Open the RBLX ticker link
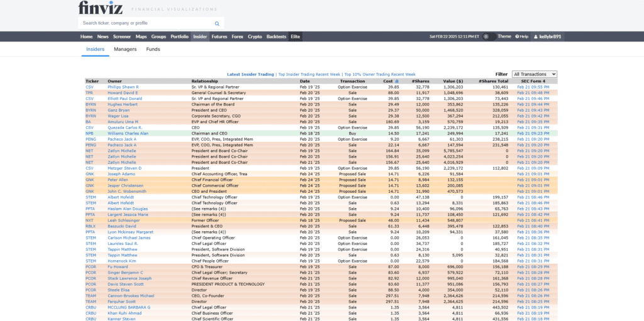Viewport: 644px width, 321px height. tap(91, 226)
